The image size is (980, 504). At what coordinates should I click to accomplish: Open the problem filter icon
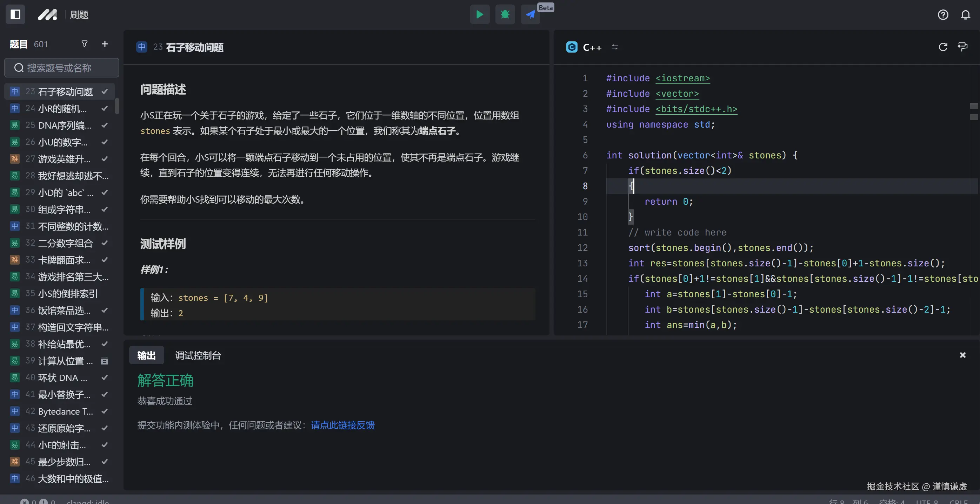[x=85, y=44]
